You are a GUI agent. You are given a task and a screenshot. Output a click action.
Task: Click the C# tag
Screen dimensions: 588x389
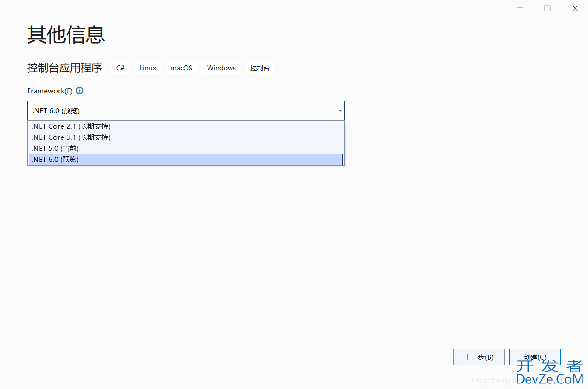coord(121,68)
